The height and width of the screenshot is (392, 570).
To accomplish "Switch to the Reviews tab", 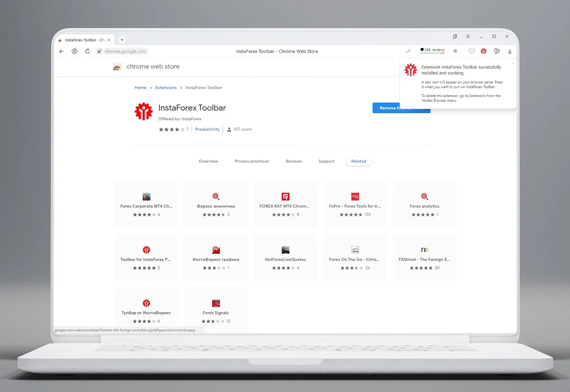I will (294, 162).
